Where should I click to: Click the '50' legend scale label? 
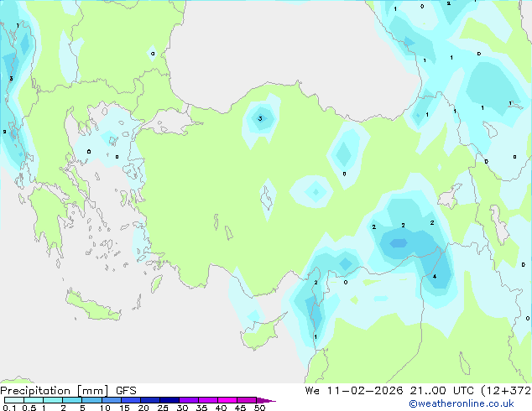pos(259,408)
